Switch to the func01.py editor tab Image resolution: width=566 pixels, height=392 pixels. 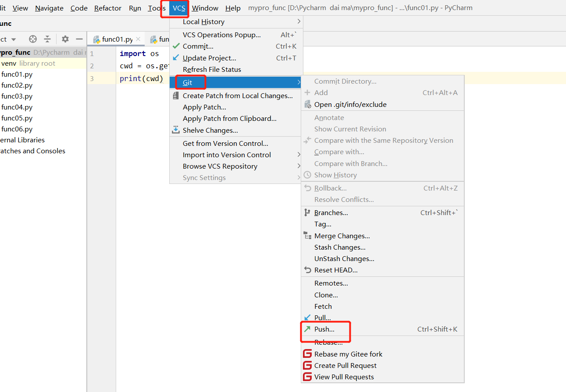click(117, 39)
